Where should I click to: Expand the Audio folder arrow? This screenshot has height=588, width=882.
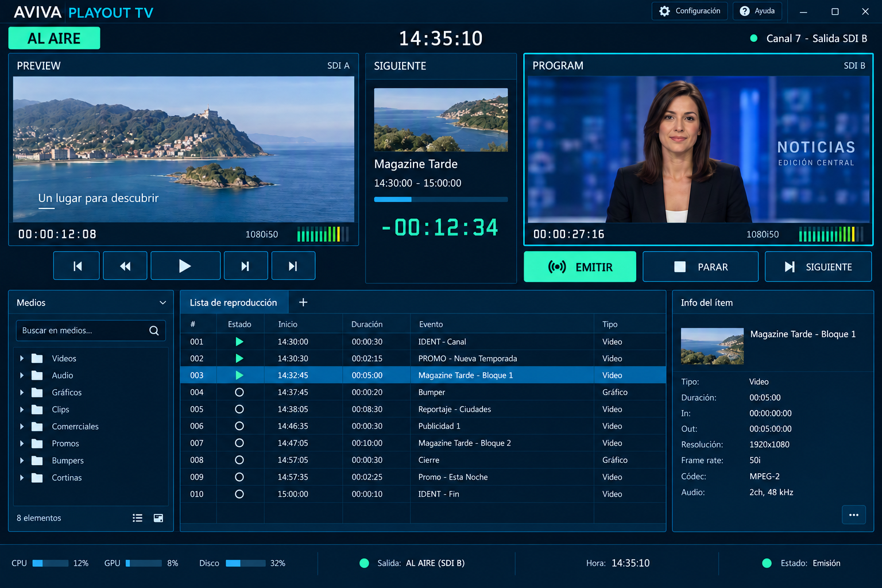tap(22, 376)
